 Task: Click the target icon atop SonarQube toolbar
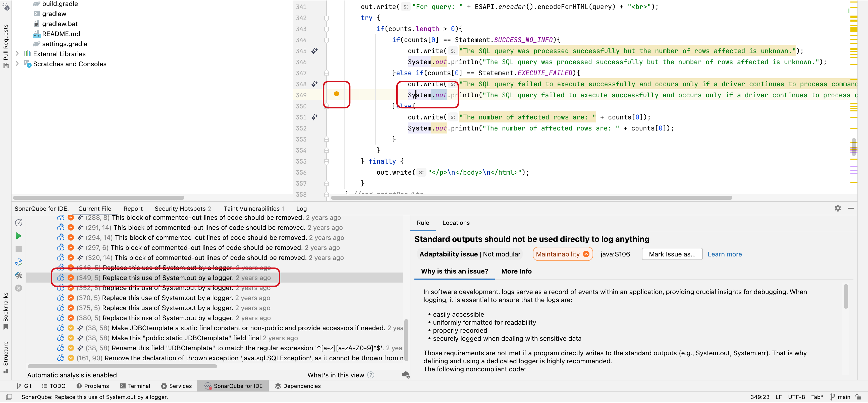(x=19, y=223)
